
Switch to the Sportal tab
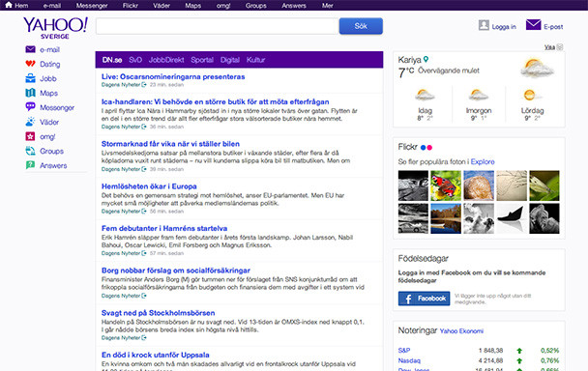click(x=202, y=60)
